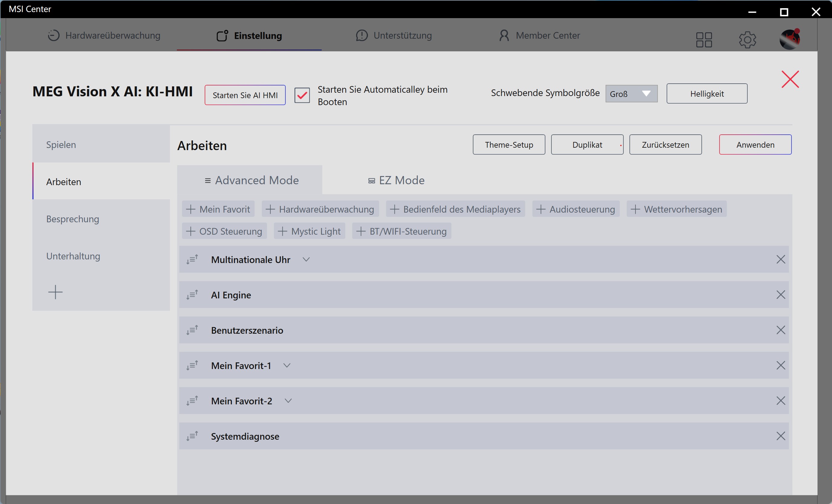This screenshot has width=832, height=504.
Task: Expand the Mein Favorit-1 chevron
Action: point(287,365)
